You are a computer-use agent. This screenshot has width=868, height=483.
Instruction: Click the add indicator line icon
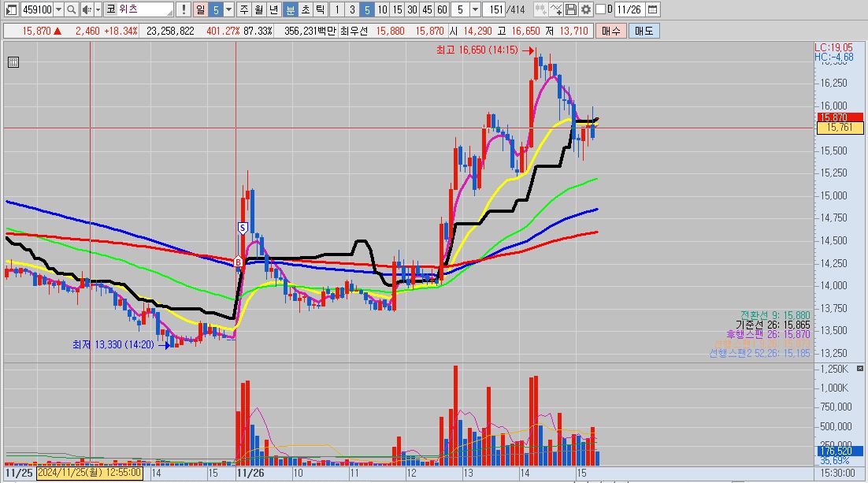556,9
